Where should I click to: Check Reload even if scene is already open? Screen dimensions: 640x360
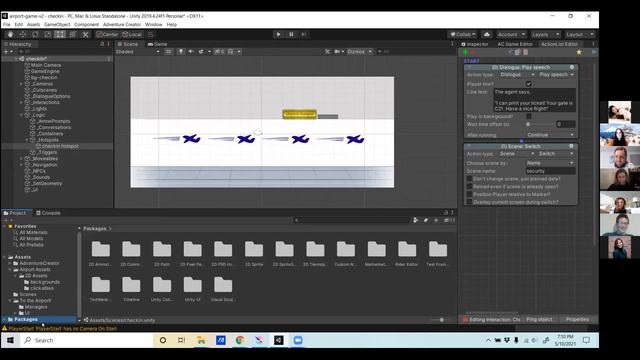[x=469, y=187]
